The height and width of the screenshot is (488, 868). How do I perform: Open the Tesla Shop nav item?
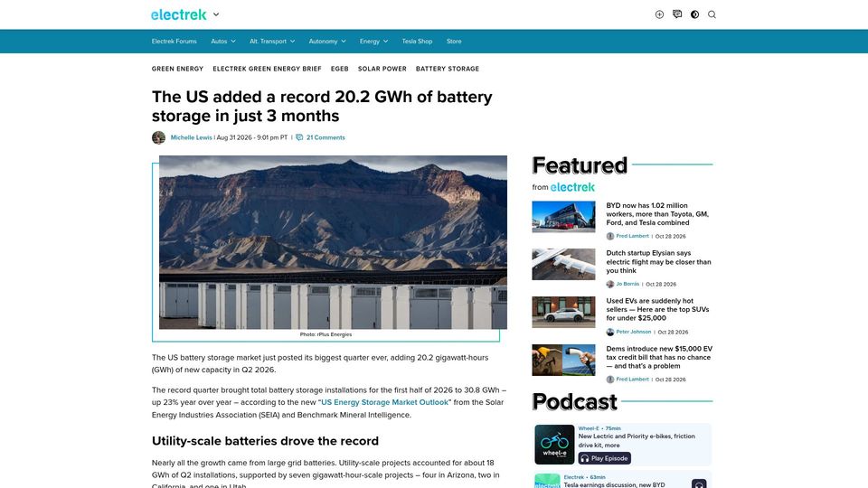417,42
